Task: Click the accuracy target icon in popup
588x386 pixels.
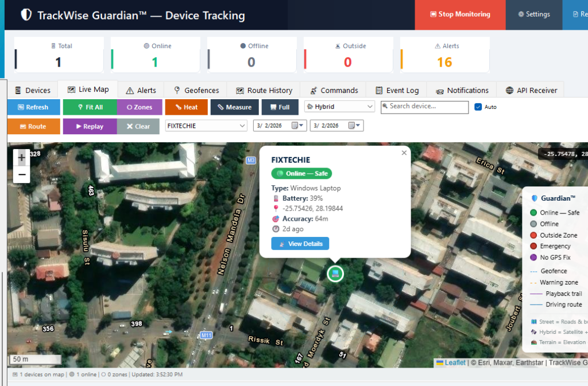Action: tap(276, 219)
